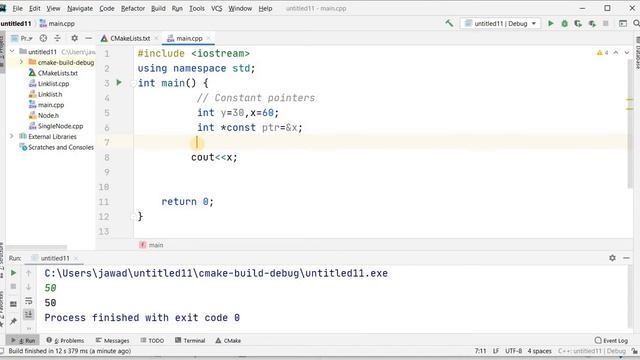Image resolution: width=640 pixels, height=360 pixels.
Task: Close the main.cpp editor tab
Action: (209, 38)
